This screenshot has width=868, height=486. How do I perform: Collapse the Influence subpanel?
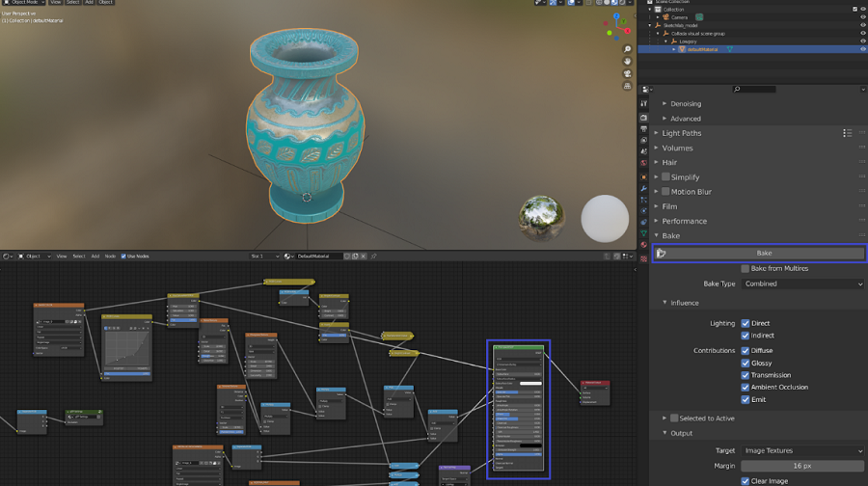tap(665, 303)
